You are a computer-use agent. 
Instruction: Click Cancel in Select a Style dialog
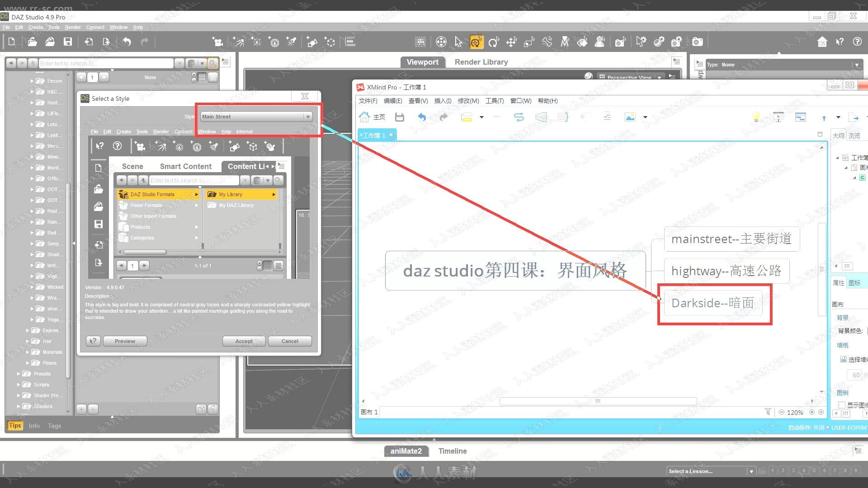pos(290,341)
